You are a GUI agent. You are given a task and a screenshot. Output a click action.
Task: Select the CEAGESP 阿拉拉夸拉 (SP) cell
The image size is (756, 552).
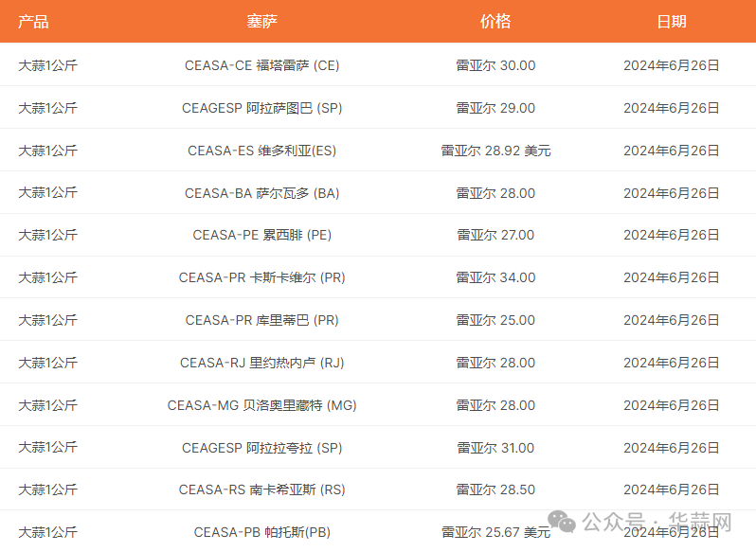[261, 448]
